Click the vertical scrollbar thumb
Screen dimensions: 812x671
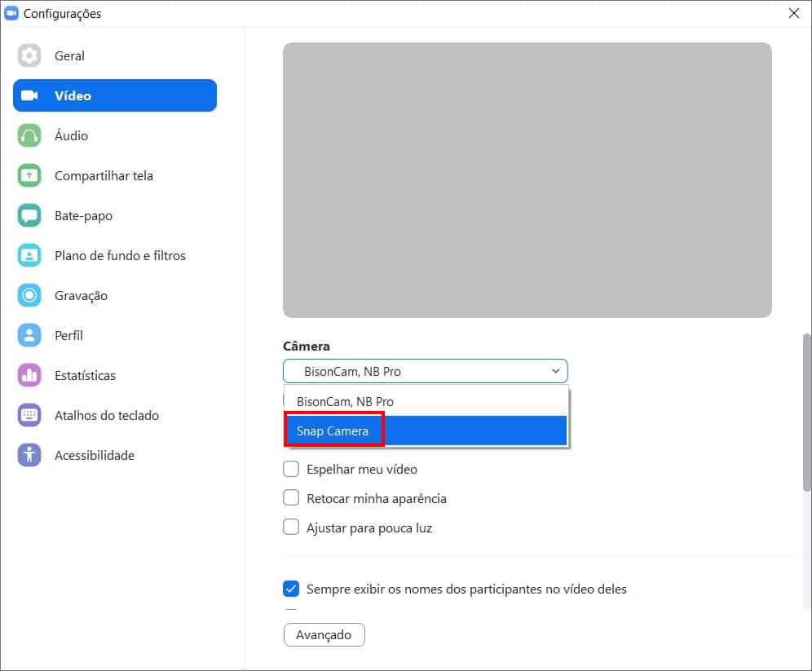click(x=807, y=412)
